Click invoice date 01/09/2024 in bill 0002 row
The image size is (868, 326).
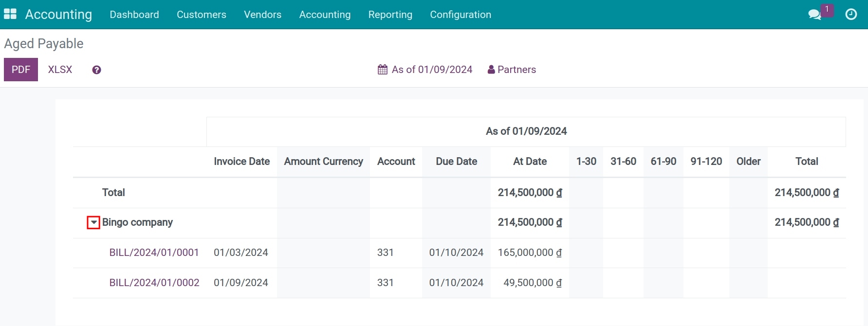(241, 283)
